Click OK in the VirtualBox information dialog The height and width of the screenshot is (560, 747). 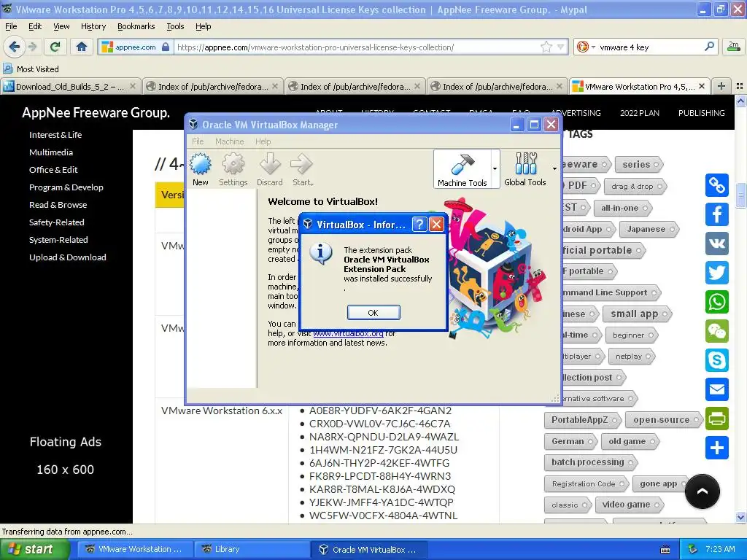(x=373, y=312)
